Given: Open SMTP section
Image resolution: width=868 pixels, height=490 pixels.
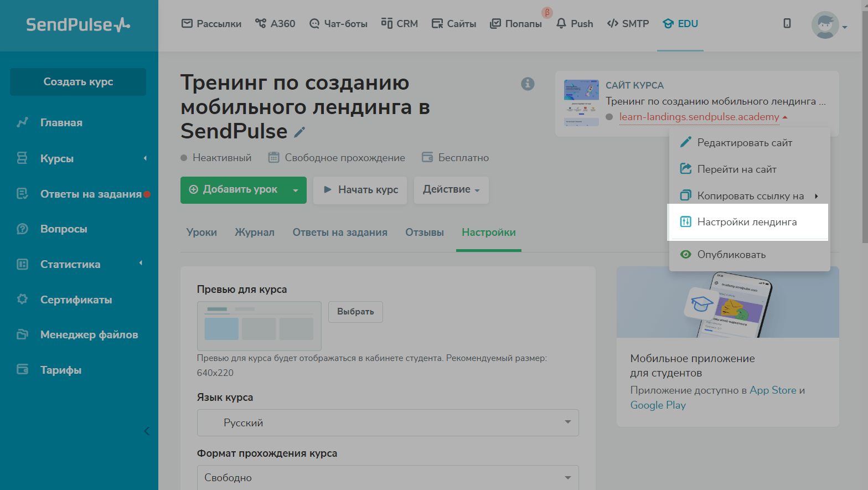Looking at the screenshot, I should [x=628, y=24].
